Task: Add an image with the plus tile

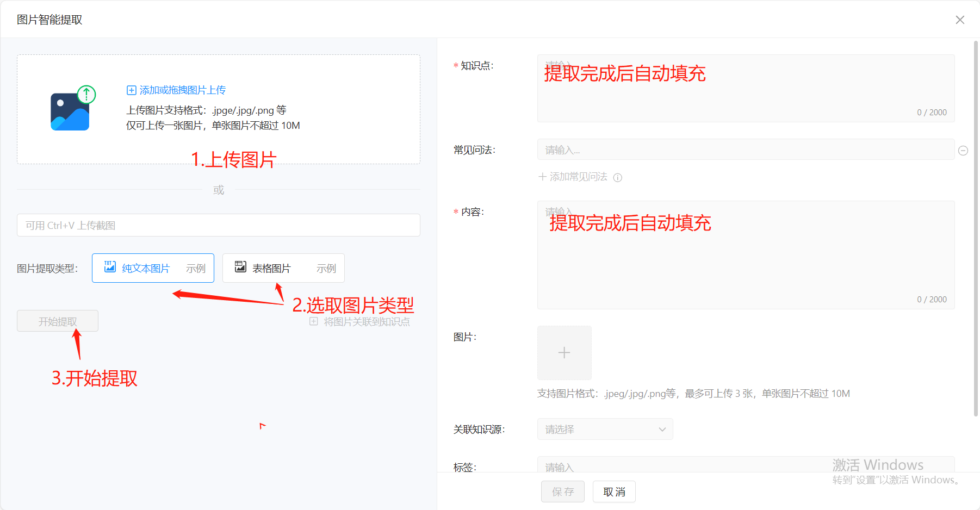Action: pos(565,353)
